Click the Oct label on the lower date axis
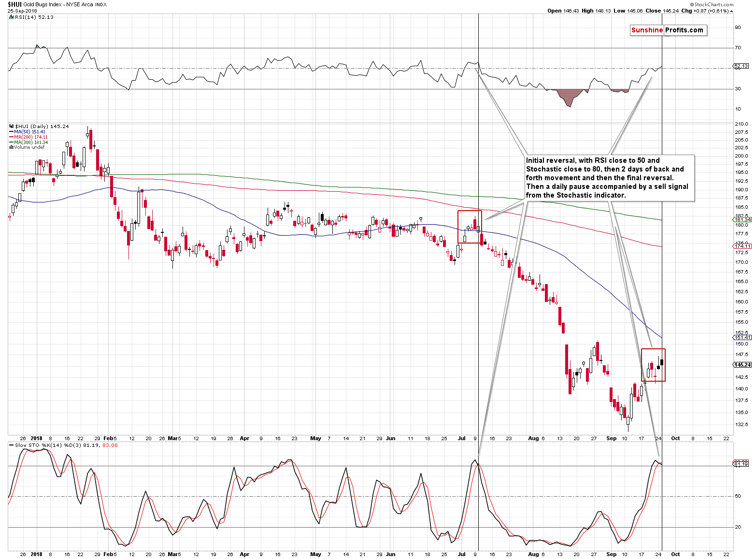The height and width of the screenshot is (559, 756). (x=675, y=554)
